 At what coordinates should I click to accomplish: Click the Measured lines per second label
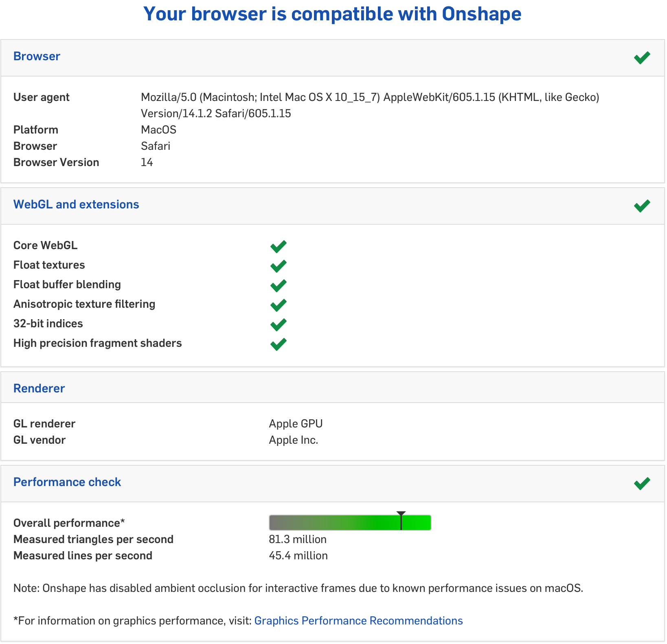pyautogui.click(x=83, y=556)
